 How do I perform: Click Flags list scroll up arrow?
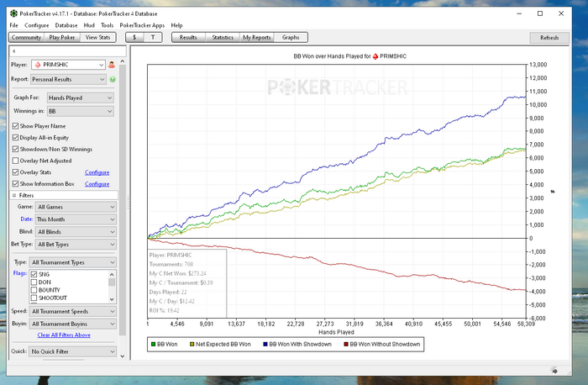coord(112,274)
